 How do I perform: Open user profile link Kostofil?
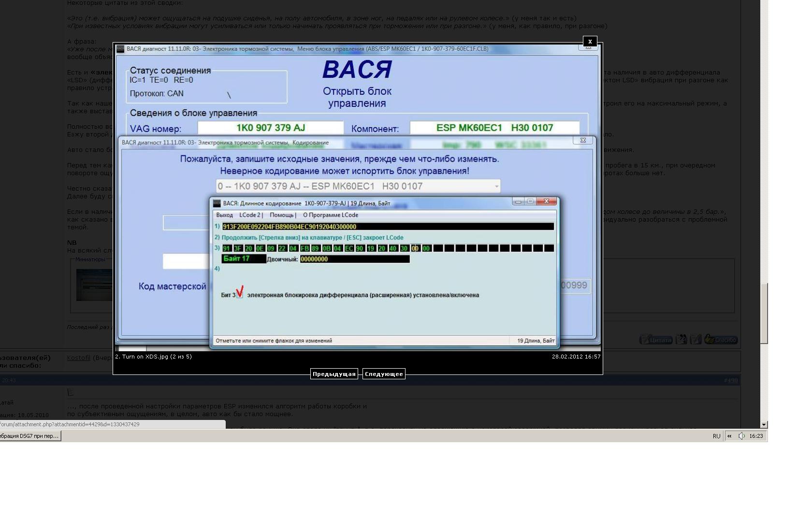tap(79, 358)
